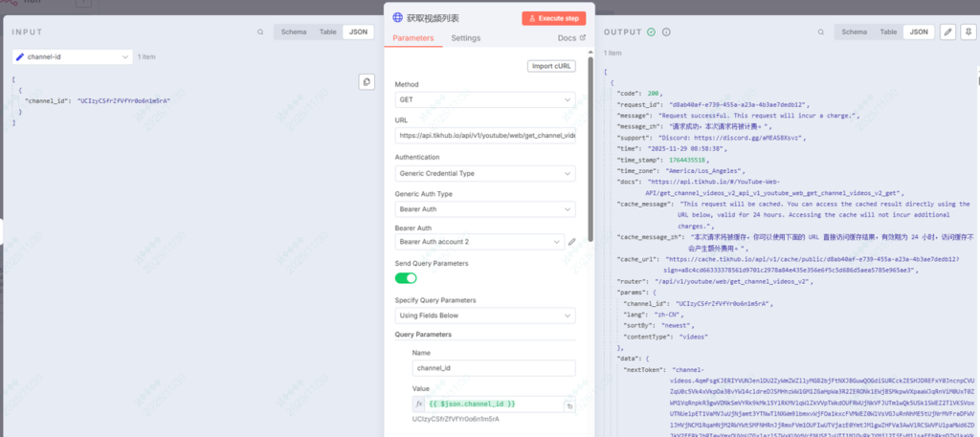Click the URL input field

485,136
